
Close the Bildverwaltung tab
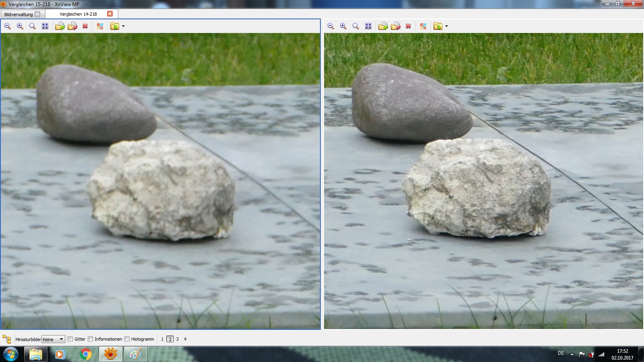[x=37, y=14]
